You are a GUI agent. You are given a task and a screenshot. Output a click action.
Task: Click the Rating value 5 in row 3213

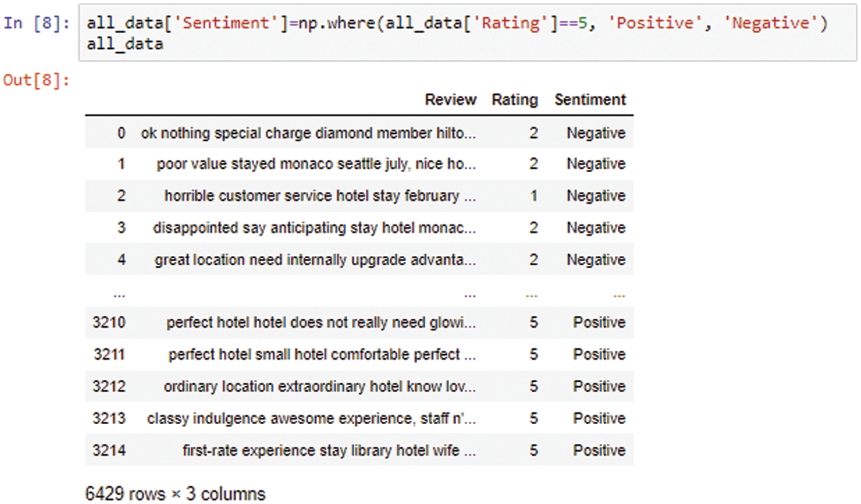(x=533, y=418)
